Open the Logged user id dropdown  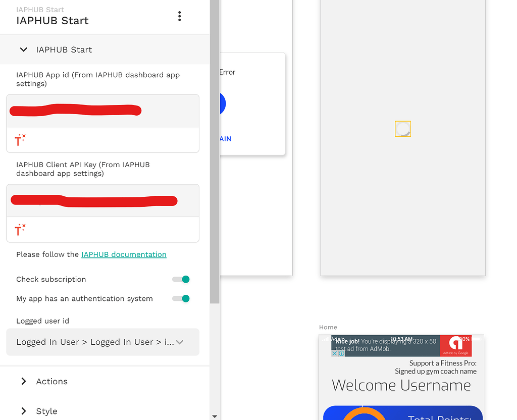coord(102,342)
